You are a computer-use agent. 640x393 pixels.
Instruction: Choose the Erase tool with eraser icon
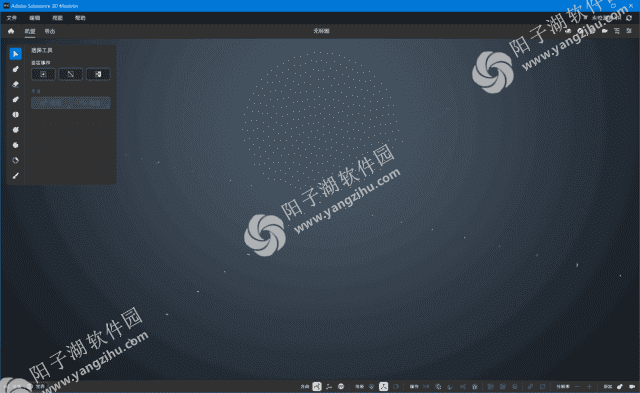tap(16, 84)
